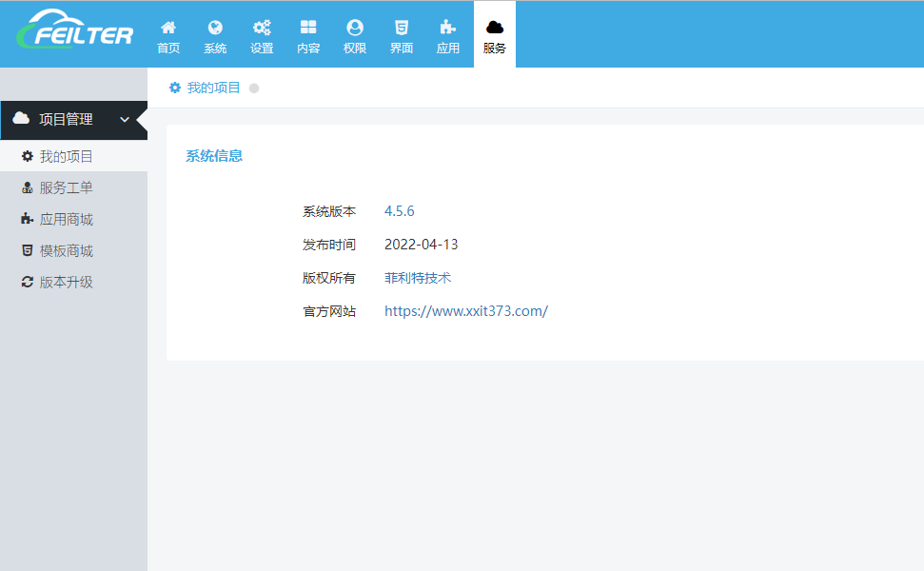Click the 界面 HTML5 icon
Screen dimensions: 924x571
coord(402,27)
